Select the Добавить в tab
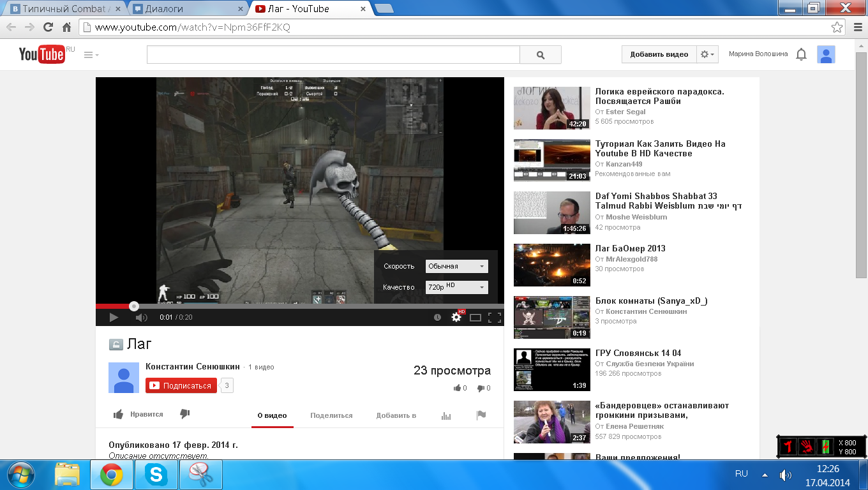Viewport: 868px width, 490px height. 396,415
